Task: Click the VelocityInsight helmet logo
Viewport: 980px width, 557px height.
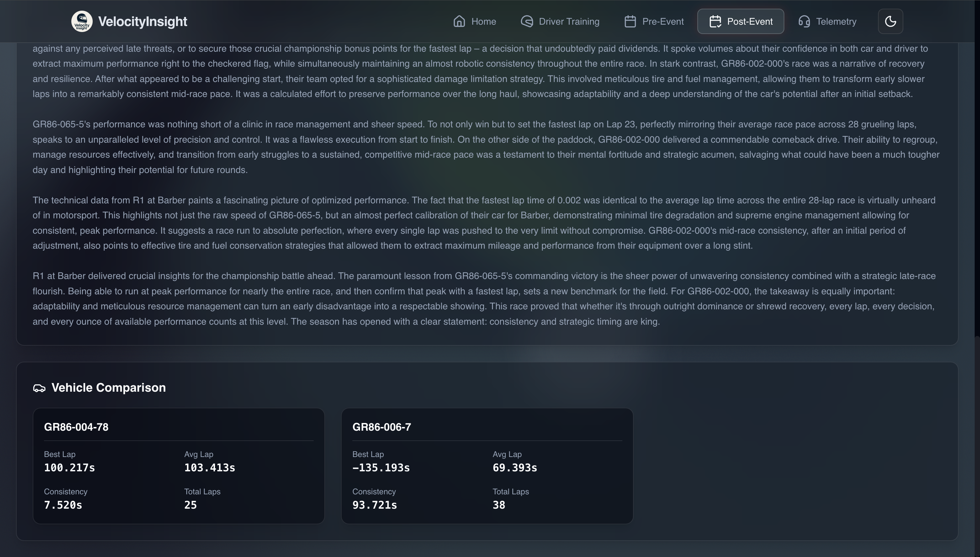Action: [x=82, y=21]
